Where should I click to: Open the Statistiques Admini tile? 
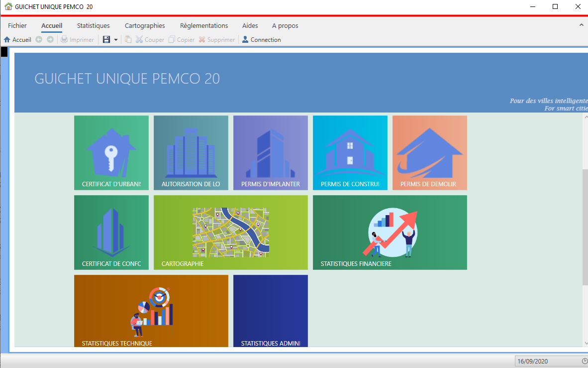271,311
